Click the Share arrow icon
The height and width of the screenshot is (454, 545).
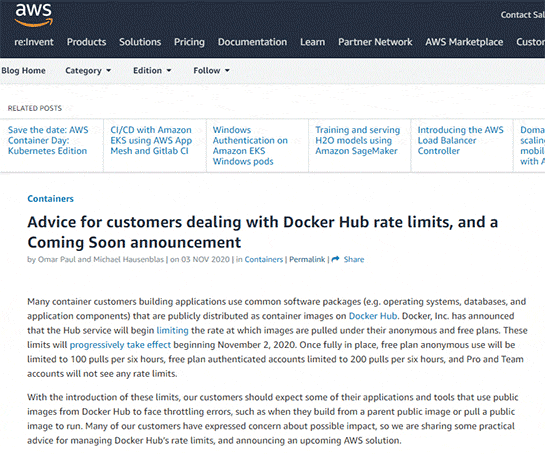[335, 259]
